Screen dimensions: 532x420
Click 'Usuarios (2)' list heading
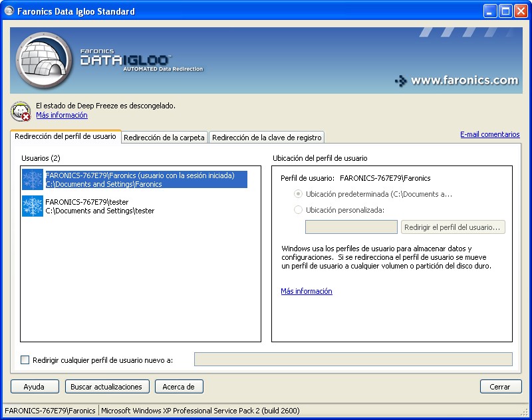41,158
